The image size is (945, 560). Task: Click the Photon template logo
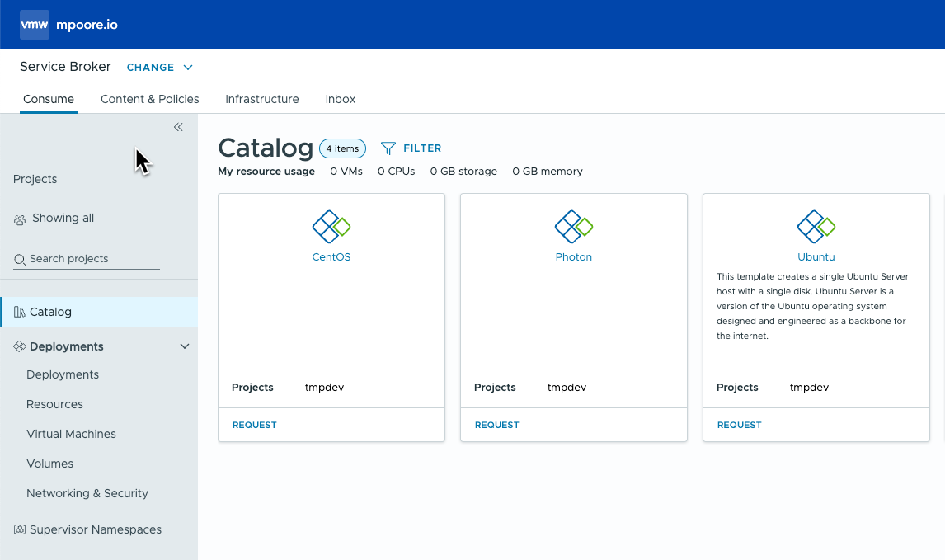[x=574, y=227]
